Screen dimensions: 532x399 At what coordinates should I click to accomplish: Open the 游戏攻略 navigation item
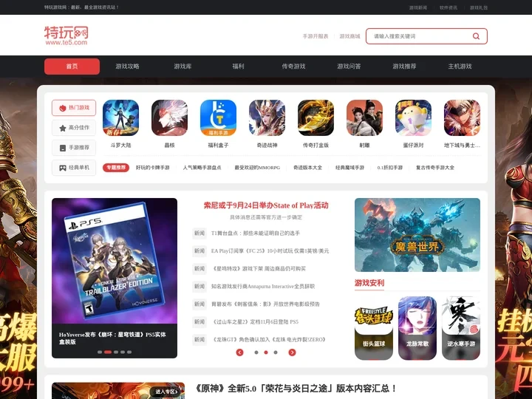pyautogui.click(x=127, y=66)
